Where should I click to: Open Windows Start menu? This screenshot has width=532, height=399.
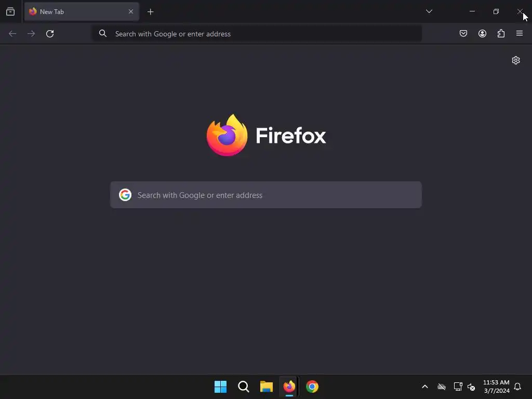coord(220,387)
